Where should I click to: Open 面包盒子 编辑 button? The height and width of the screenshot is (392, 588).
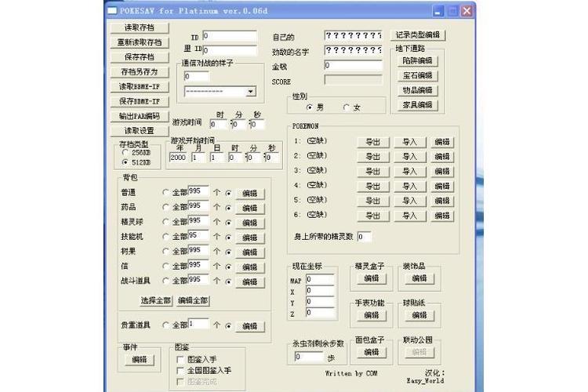point(372,352)
